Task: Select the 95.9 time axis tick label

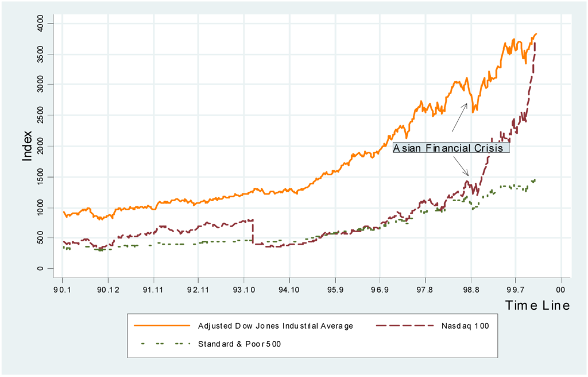Action: pyautogui.click(x=334, y=290)
